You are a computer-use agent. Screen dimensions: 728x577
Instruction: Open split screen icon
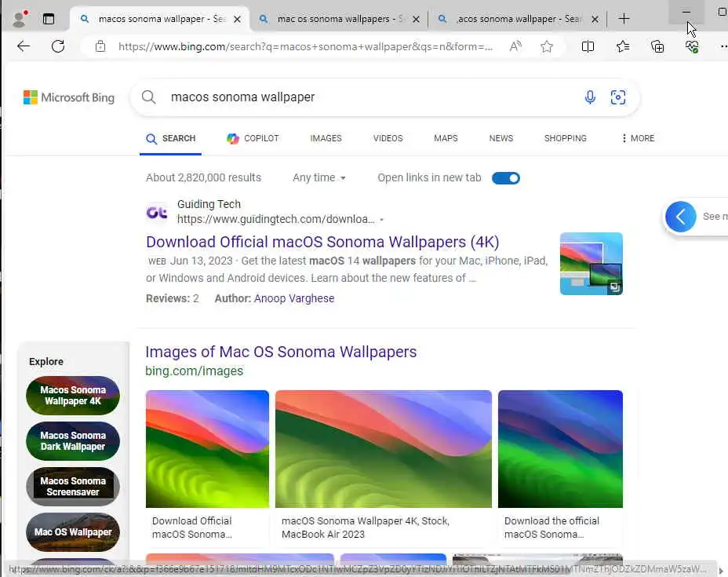[588, 46]
